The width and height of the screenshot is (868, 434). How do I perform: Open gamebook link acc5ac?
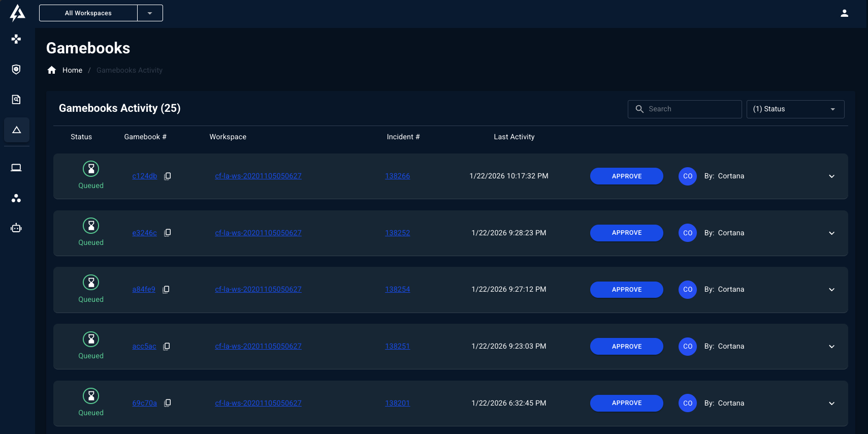(144, 346)
